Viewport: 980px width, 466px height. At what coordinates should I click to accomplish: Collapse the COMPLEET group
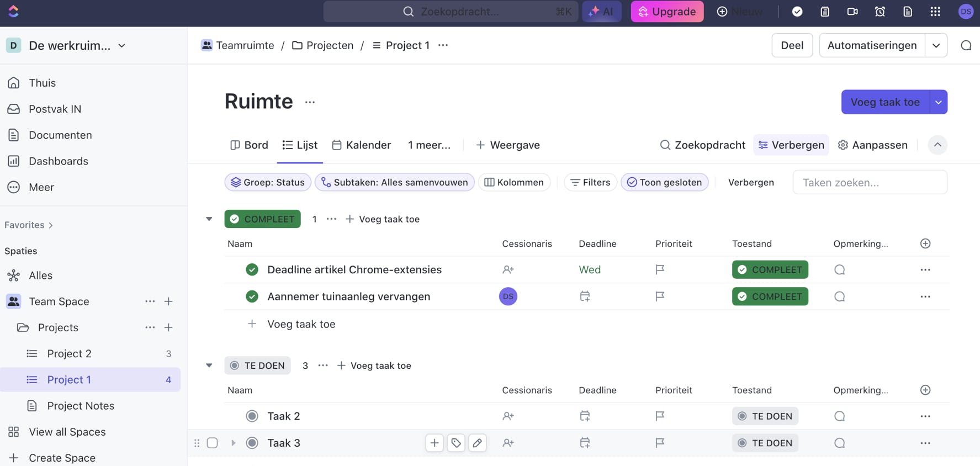tap(209, 219)
